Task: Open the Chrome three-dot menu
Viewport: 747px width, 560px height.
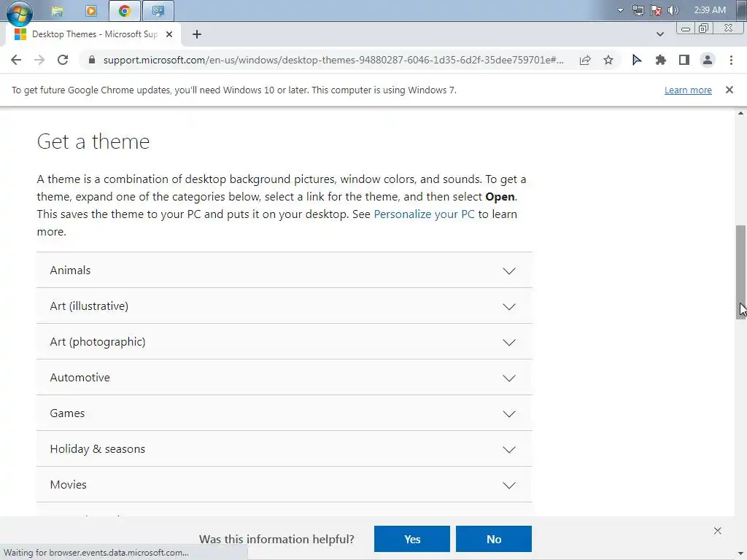Action: point(731,60)
